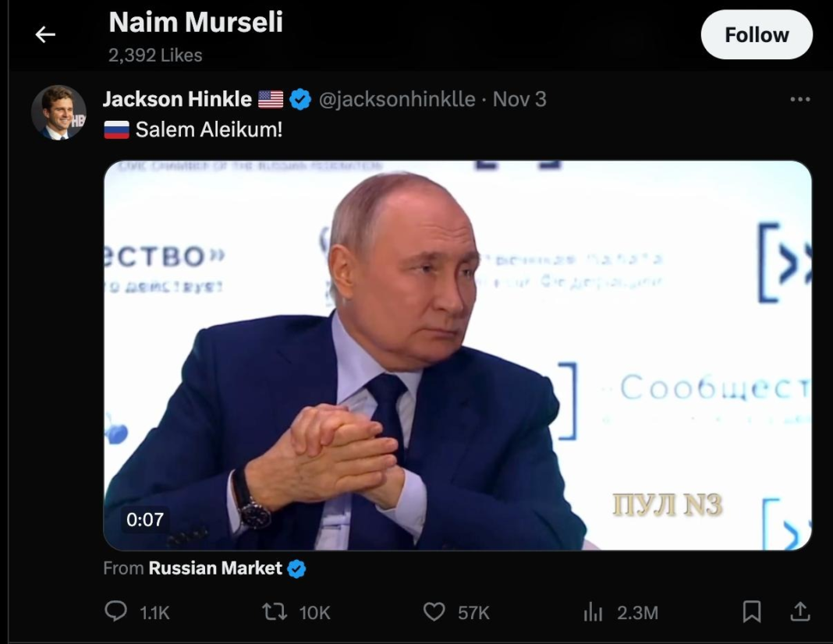Viewport: 833px width, 644px height.
Task: View post analytics bar-chart icon
Action: point(593,612)
